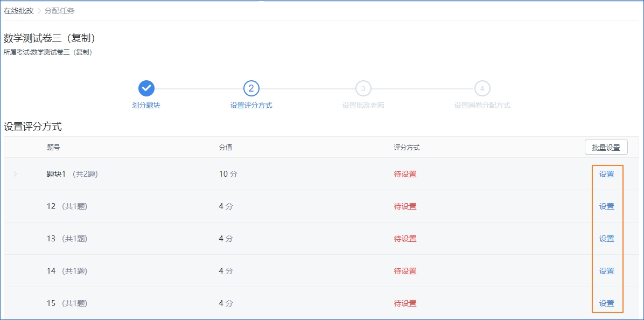Expand the 题块1 row chevron

15,174
